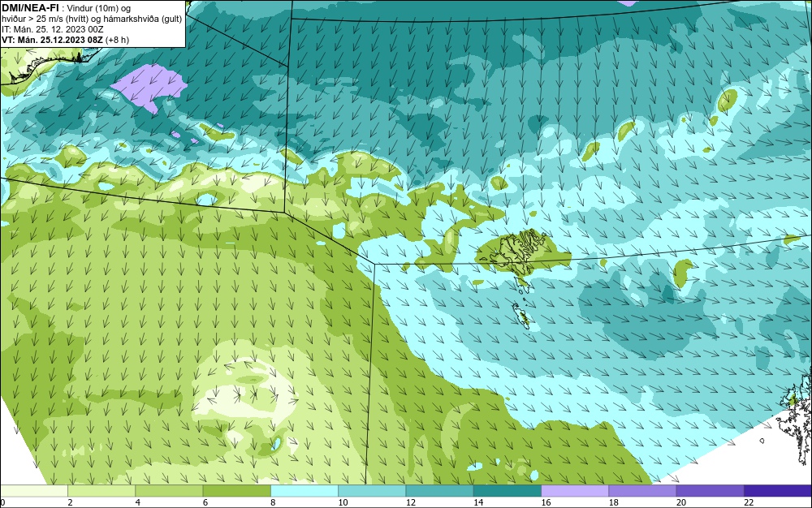Click the 18–20 m/s purple legend swatch

642,490
